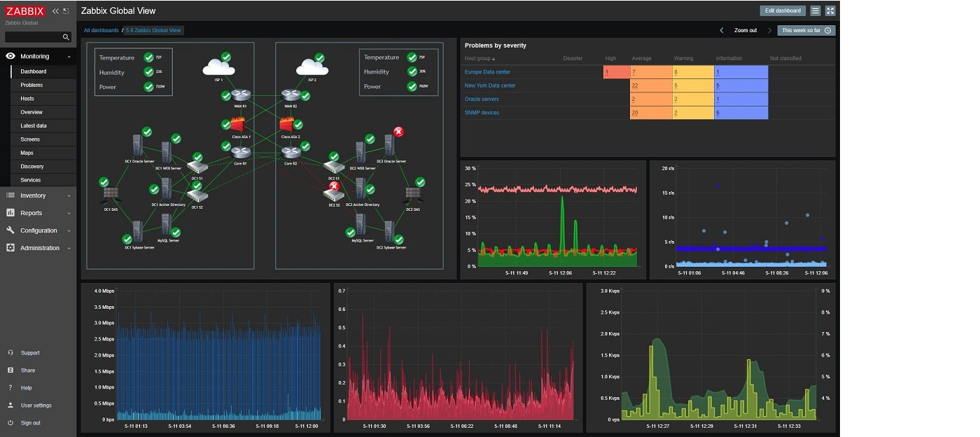Open Dashboard in the Monitoring menu

pyautogui.click(x=43, y=71)
